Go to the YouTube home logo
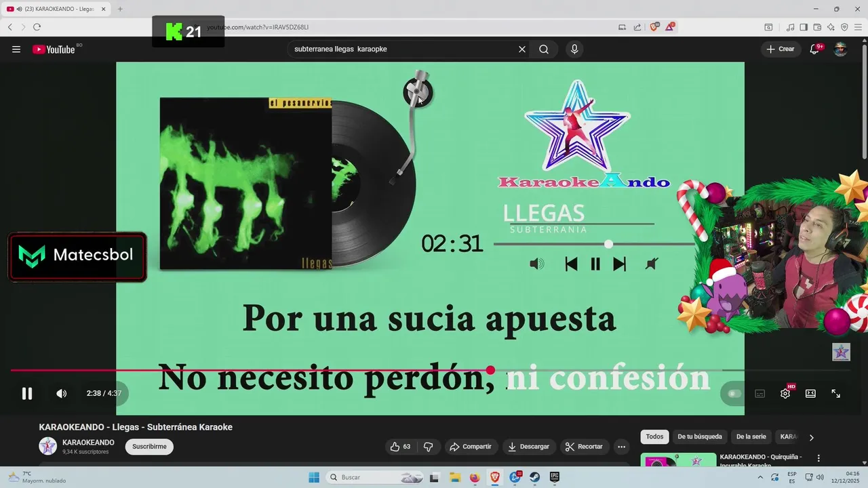 click(x=54, y=49)
